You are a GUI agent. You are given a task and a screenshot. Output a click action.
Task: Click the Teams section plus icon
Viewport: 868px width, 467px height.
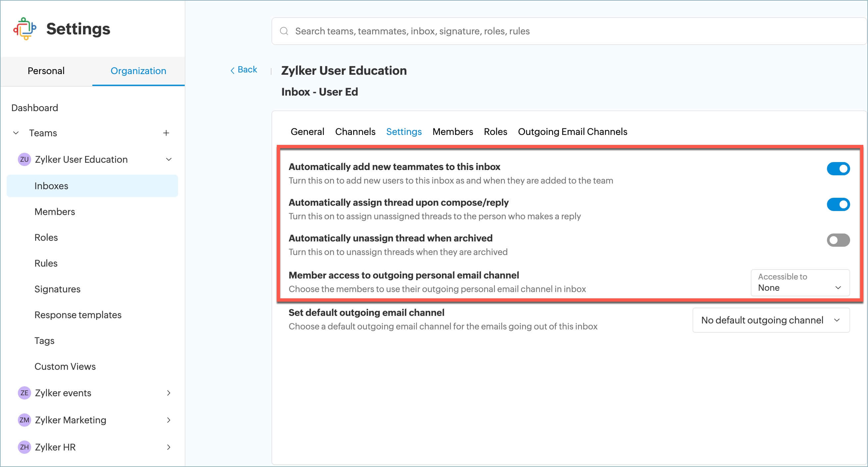coord(166,133)
